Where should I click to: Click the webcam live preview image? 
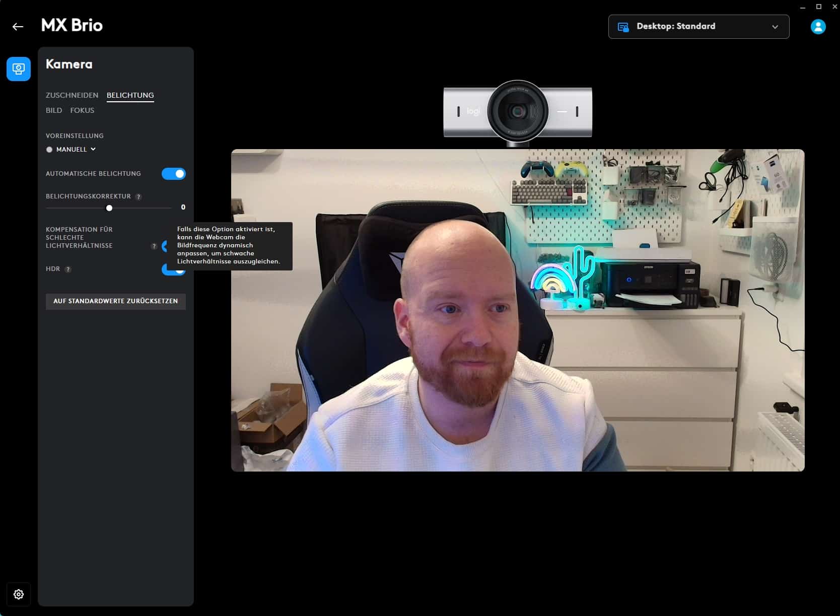pos(517,310)
